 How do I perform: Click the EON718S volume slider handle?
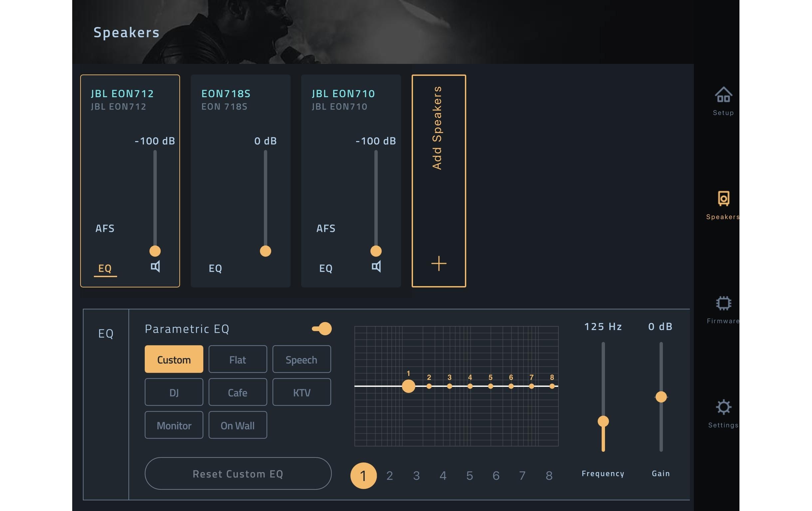pyautogui.click(x=265, y=251)
